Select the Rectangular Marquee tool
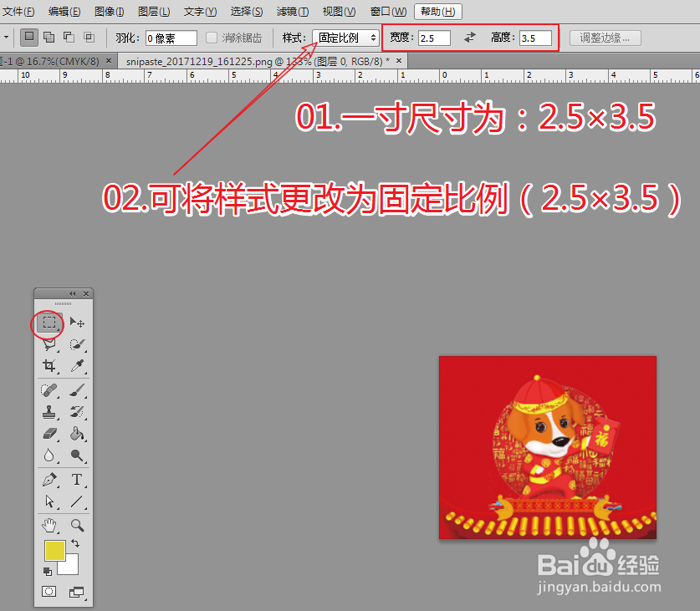700x611 pixels. pyautogui.click(x=49, y=323)
